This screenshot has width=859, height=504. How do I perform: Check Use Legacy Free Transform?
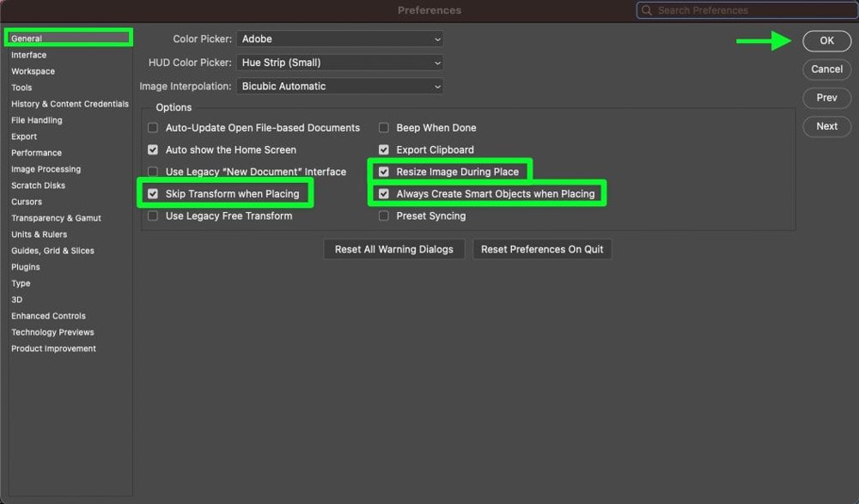click(x=153, y=216)
